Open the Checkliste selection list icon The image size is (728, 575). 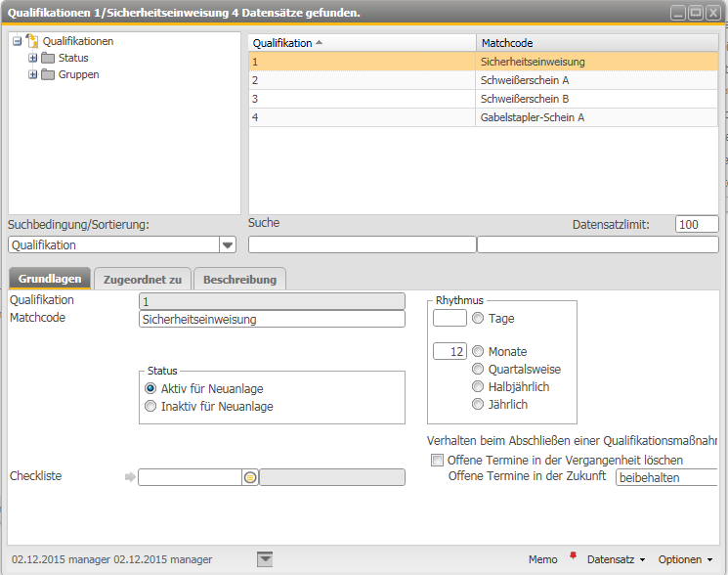(250, 477)
